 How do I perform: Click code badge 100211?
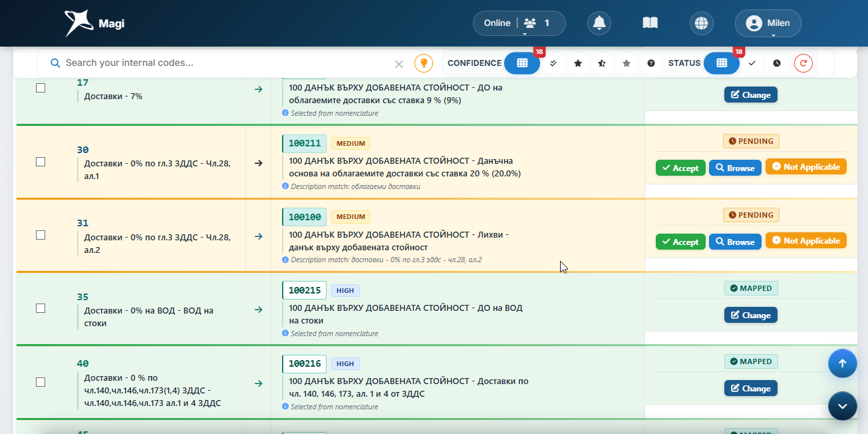point(305,143)
